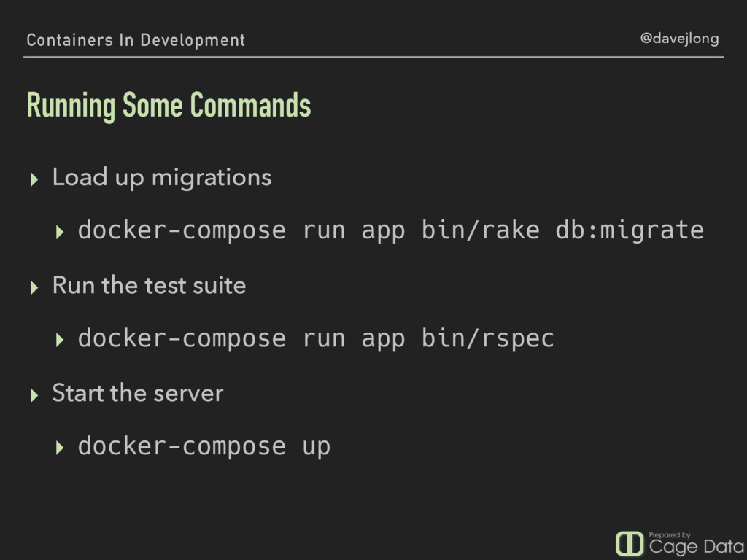Click the triangle bullet beside Run the test suite
747x560 pixels.
34,287
